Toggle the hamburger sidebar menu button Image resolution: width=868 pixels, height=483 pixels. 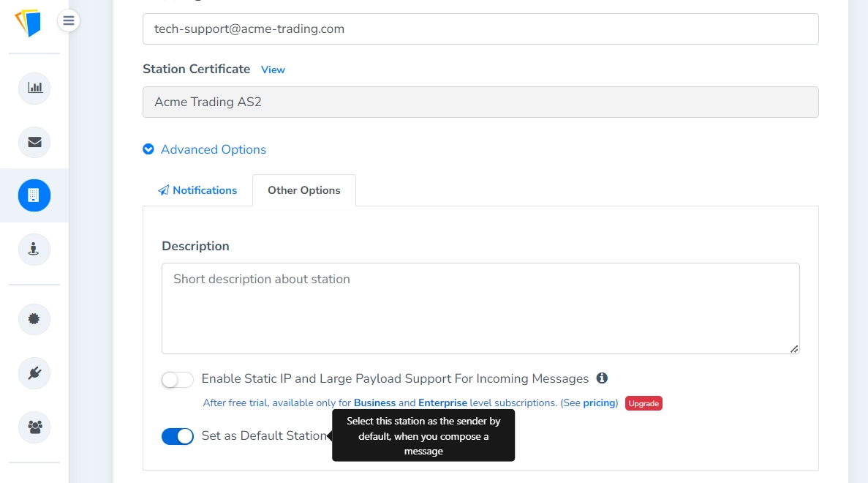tap(69, 20)
